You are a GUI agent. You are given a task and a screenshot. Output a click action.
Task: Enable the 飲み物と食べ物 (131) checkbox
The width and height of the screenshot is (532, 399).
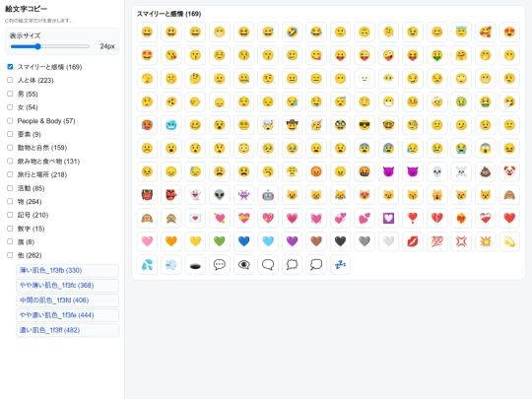(x=10, y=161)
